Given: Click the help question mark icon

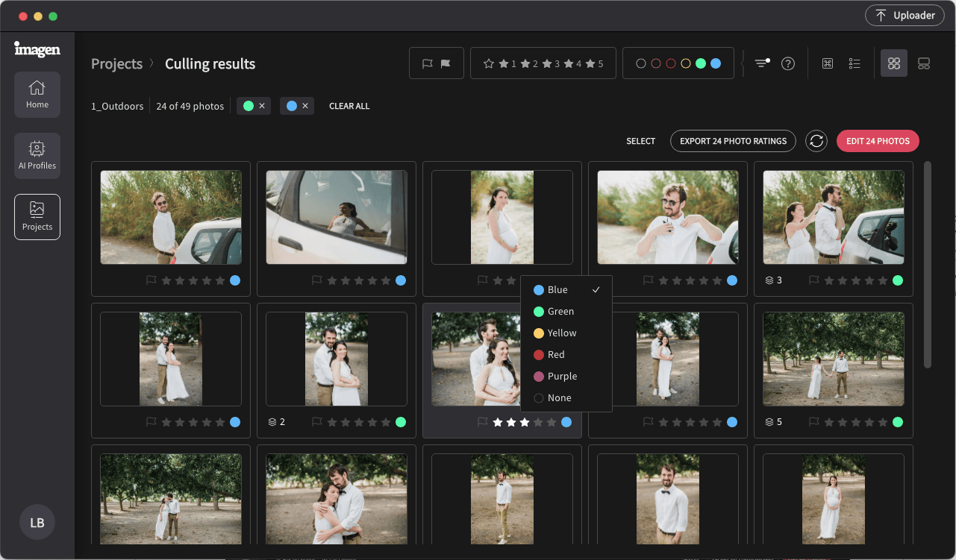Looking at the screenshot, I should (x=788, y=63).
